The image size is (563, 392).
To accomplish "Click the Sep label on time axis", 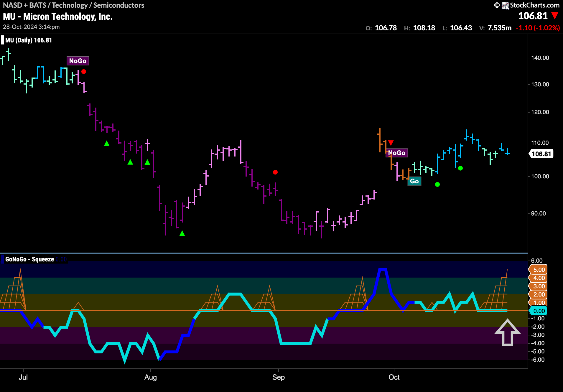I will [279, 377].
